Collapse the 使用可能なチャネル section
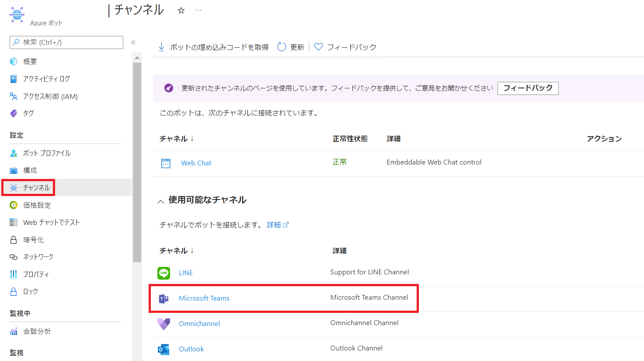Image resolution: width=644 pixels, height=361 pixels. click(x=161, y=201)
